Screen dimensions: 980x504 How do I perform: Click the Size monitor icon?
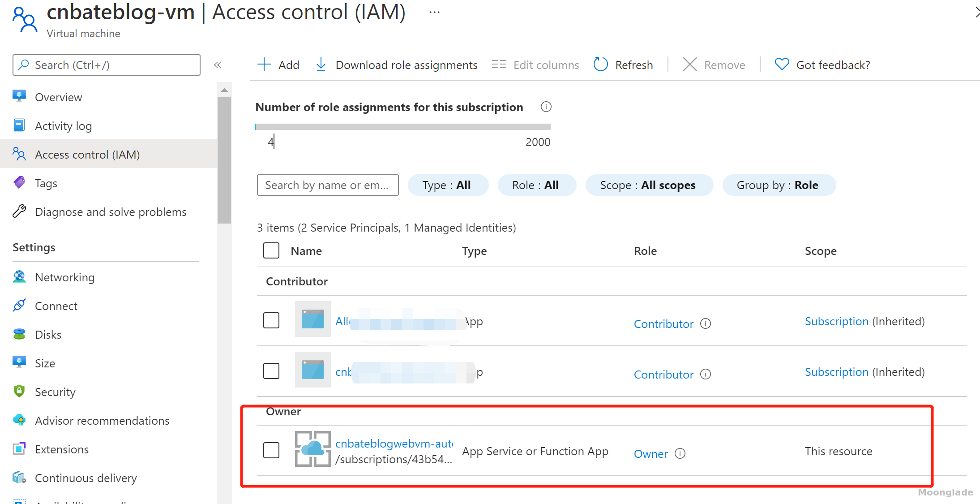point(19,362)
